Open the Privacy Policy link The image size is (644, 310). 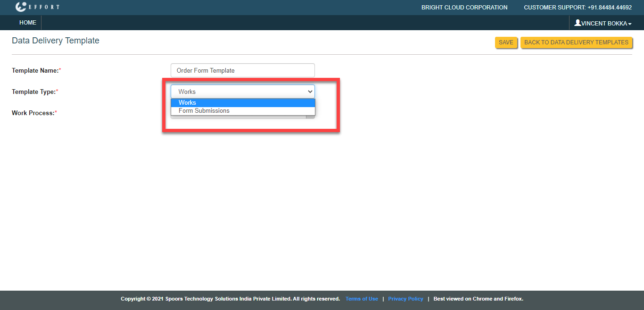405,299
